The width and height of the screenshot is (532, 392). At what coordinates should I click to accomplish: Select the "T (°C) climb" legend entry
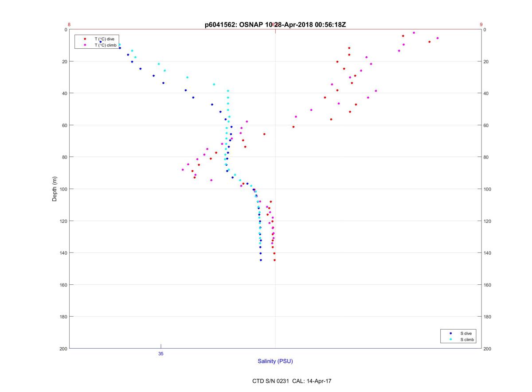[106, 45]
